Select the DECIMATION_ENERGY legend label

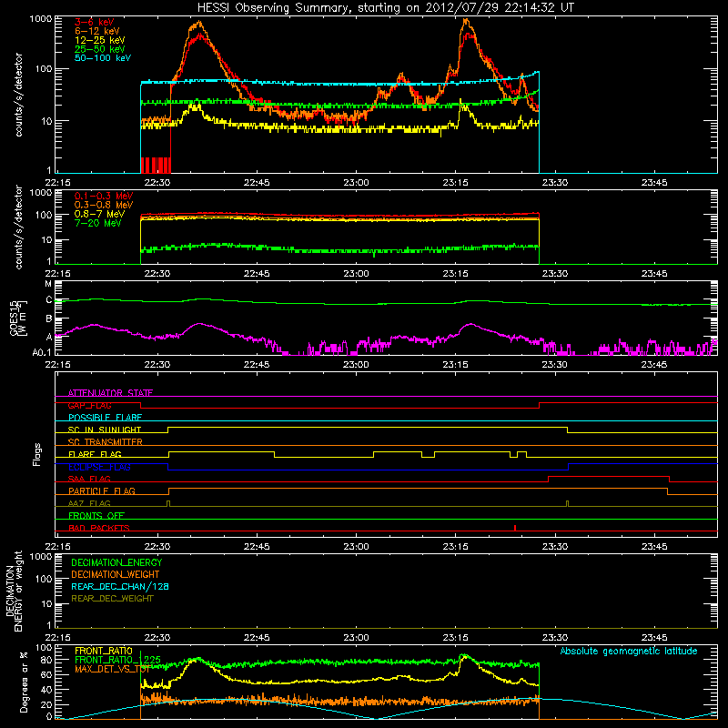point(116,562)
